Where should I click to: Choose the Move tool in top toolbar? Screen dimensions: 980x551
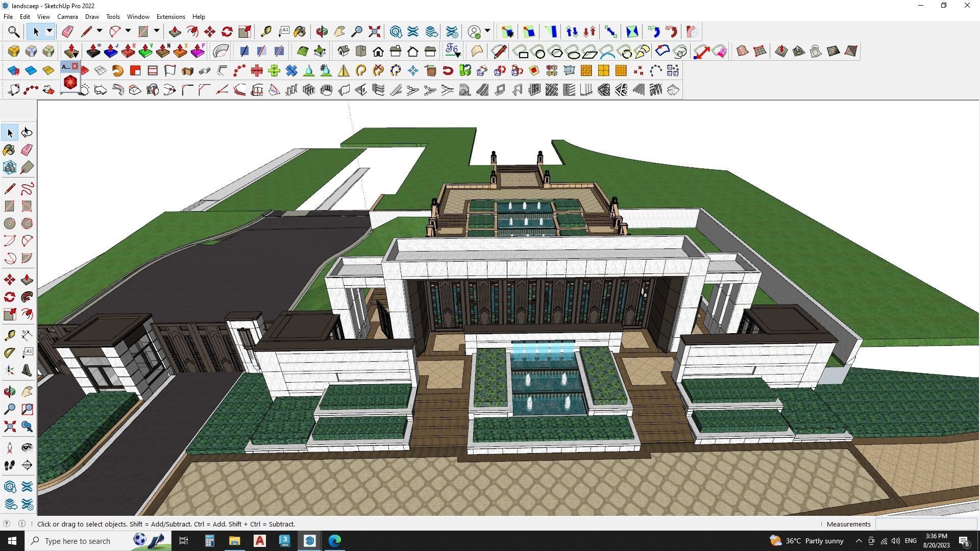[210, 32]
